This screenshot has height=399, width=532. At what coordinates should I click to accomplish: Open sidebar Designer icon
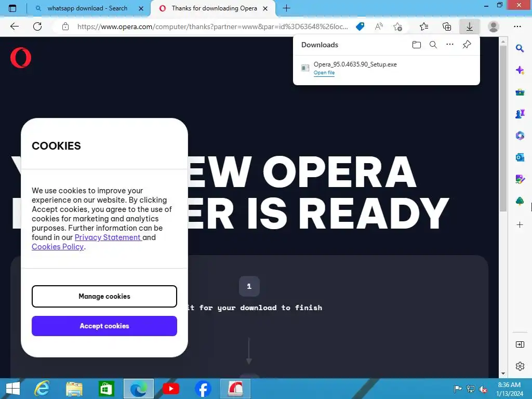520,179
